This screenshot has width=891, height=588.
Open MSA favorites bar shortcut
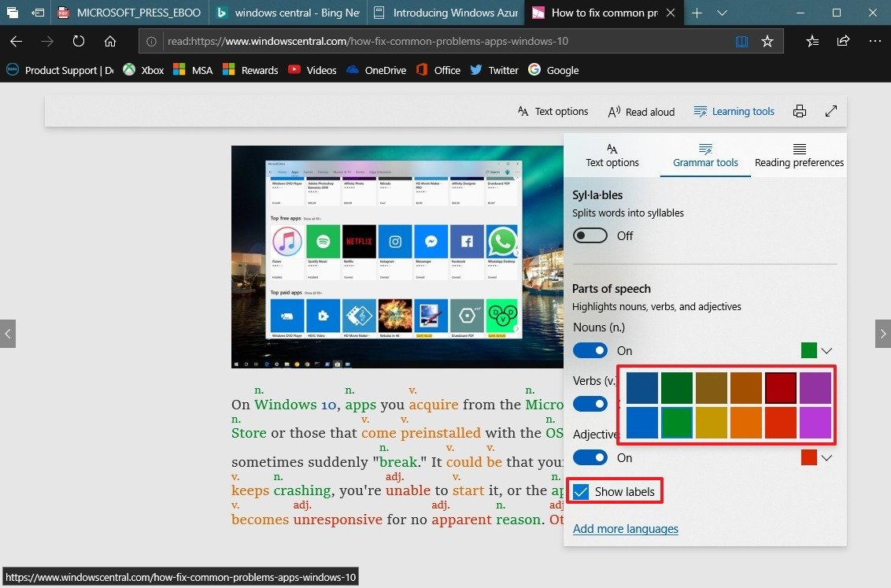coord(193,70)
